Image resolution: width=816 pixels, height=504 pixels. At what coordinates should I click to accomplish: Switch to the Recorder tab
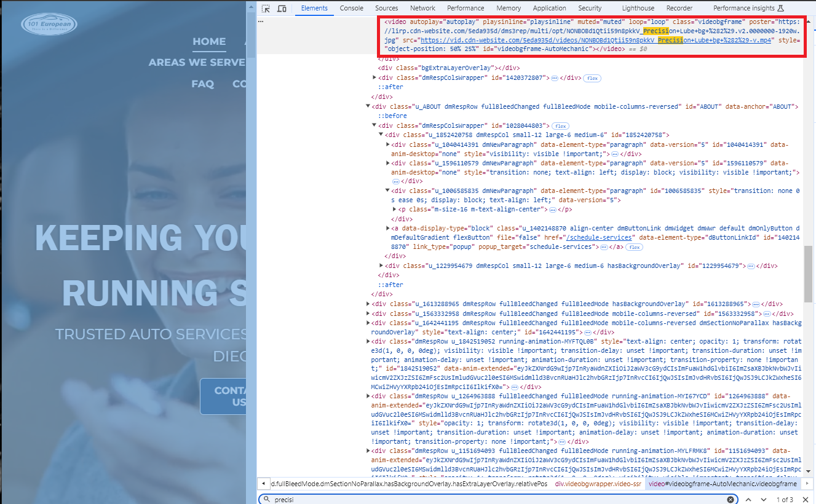point(679,9)
